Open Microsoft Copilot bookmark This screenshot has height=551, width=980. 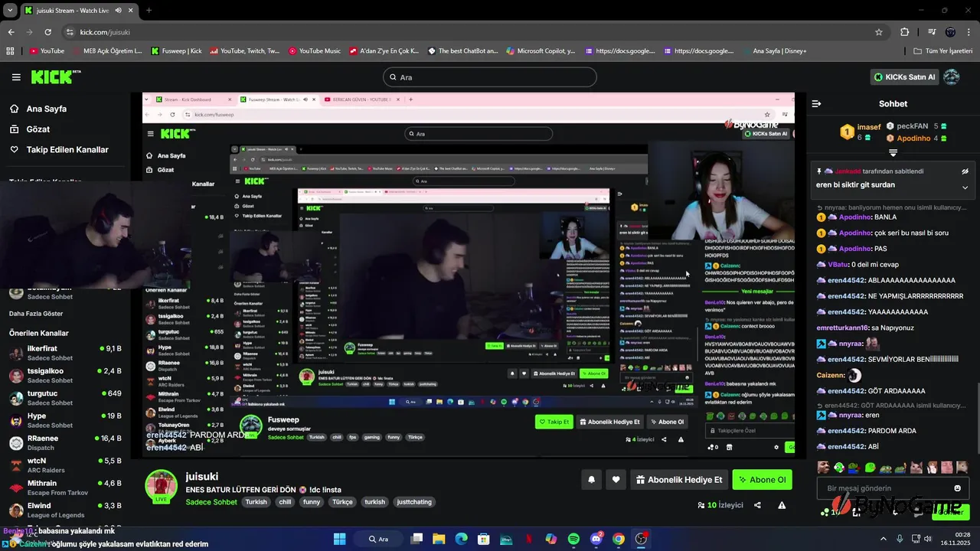tap(541, 51)
